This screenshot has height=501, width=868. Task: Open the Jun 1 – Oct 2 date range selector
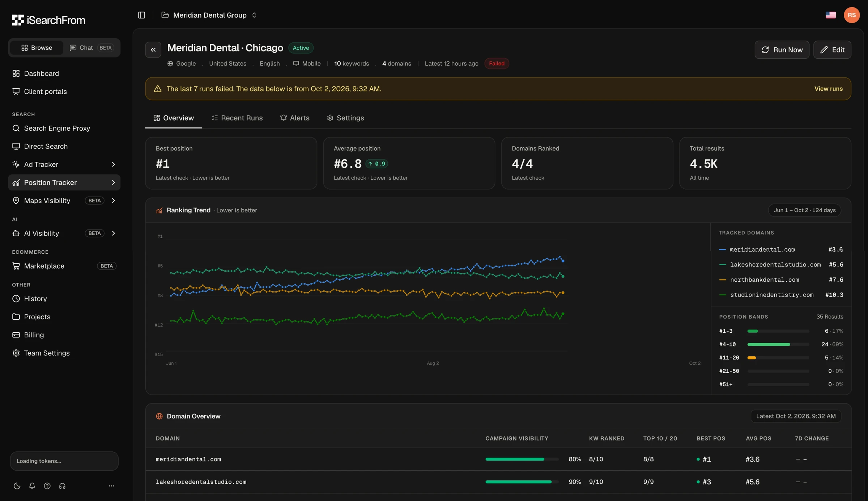pos(804,210)
